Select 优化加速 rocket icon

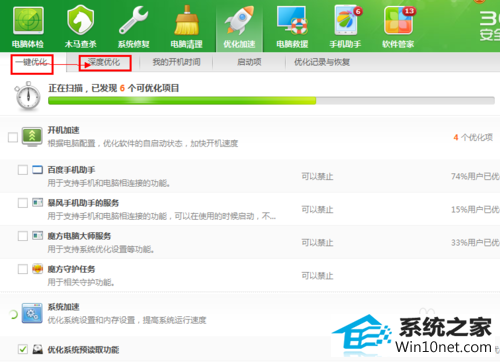point(239,20)
